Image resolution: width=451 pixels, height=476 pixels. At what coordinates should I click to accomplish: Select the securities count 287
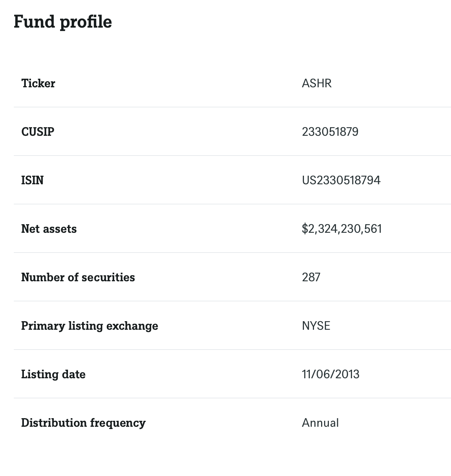click(311, 277)
